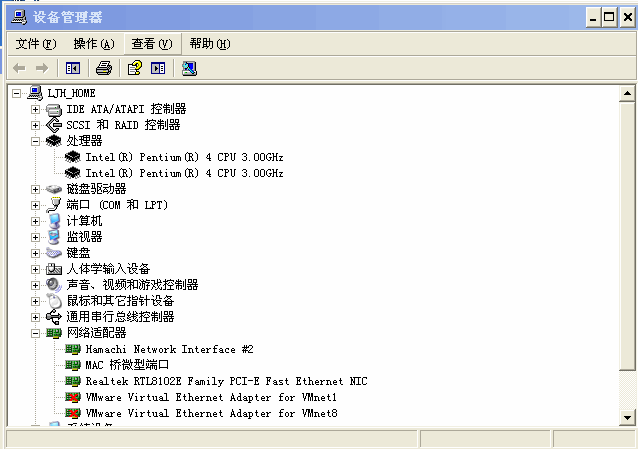Minimize the 设备管理器 window
638x449 pixels.
594,18
